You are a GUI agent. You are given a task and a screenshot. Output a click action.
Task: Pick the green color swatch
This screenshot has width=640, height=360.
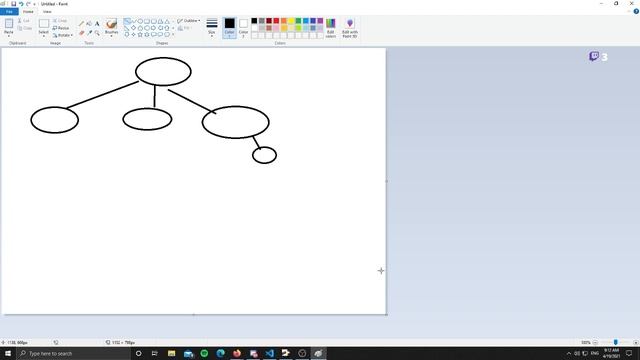click(x=298, y=21)
